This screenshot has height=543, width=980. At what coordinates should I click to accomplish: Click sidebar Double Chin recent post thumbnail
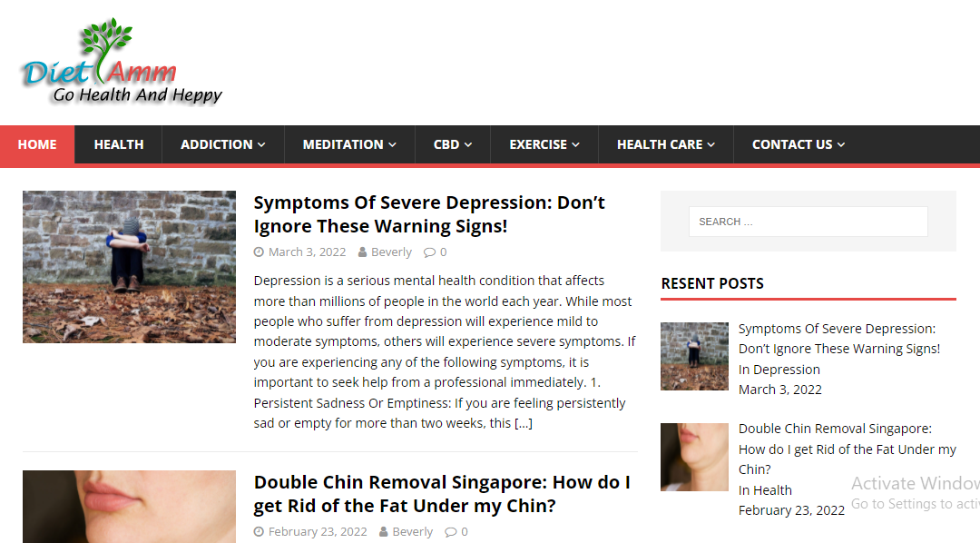tap(694, 458)
